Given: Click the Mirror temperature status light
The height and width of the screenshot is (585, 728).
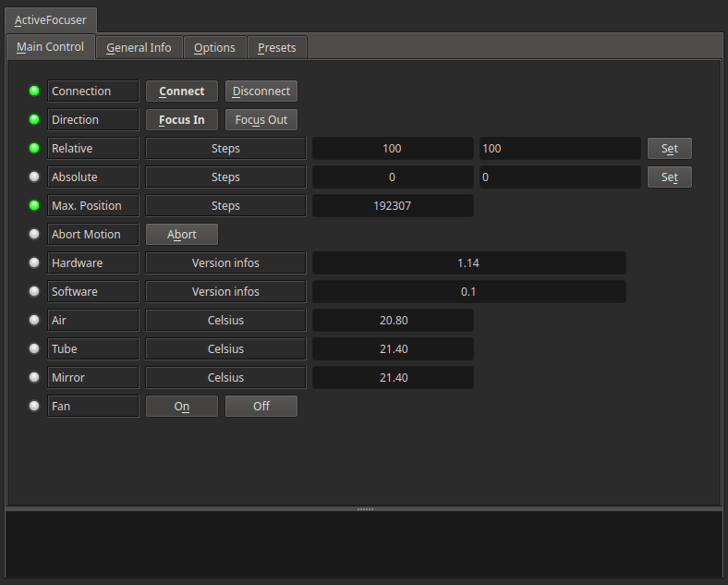Looking at the screenshot, I should pos(34,377).
